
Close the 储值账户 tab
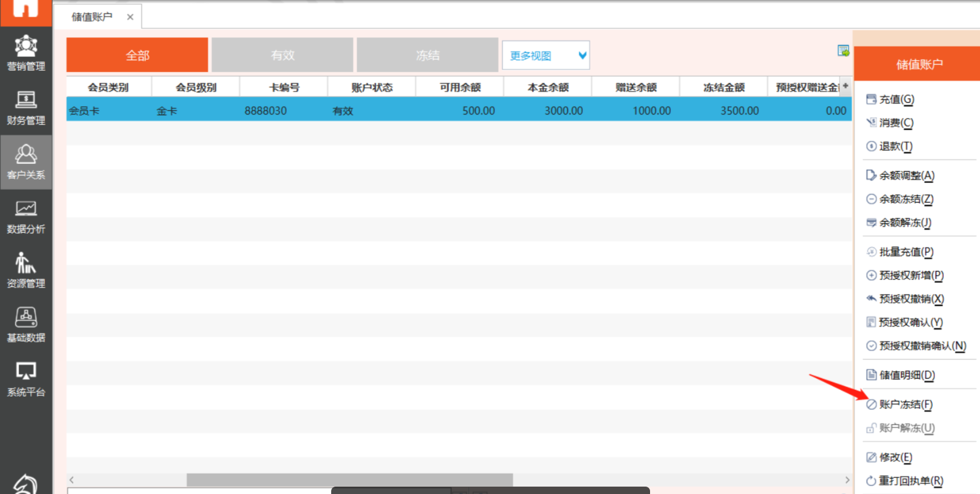[130, 17]
